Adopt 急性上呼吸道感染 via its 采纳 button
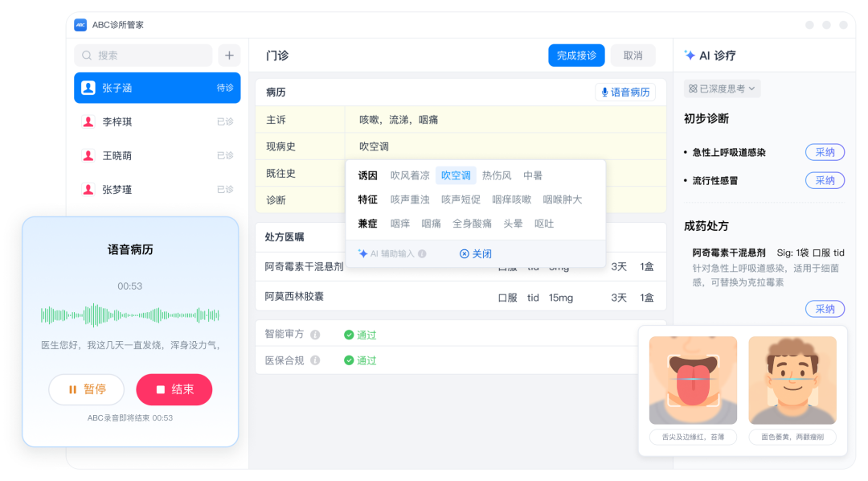 point(825,152)
